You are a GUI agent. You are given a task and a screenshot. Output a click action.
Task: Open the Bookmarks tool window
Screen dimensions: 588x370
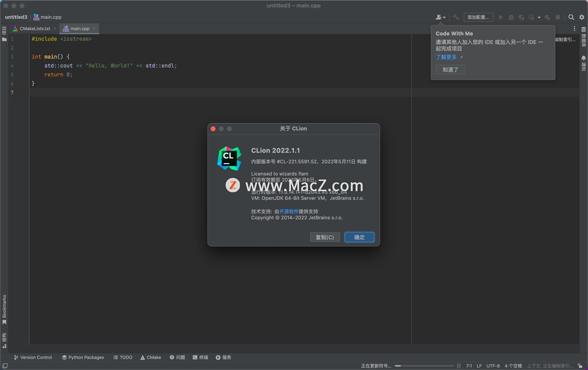4,309
